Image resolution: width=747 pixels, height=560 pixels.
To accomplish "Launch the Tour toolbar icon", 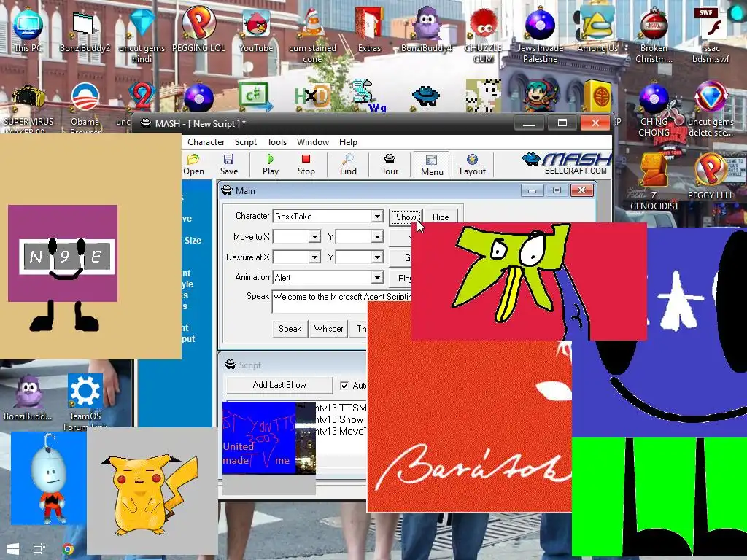I will point(390,164).
